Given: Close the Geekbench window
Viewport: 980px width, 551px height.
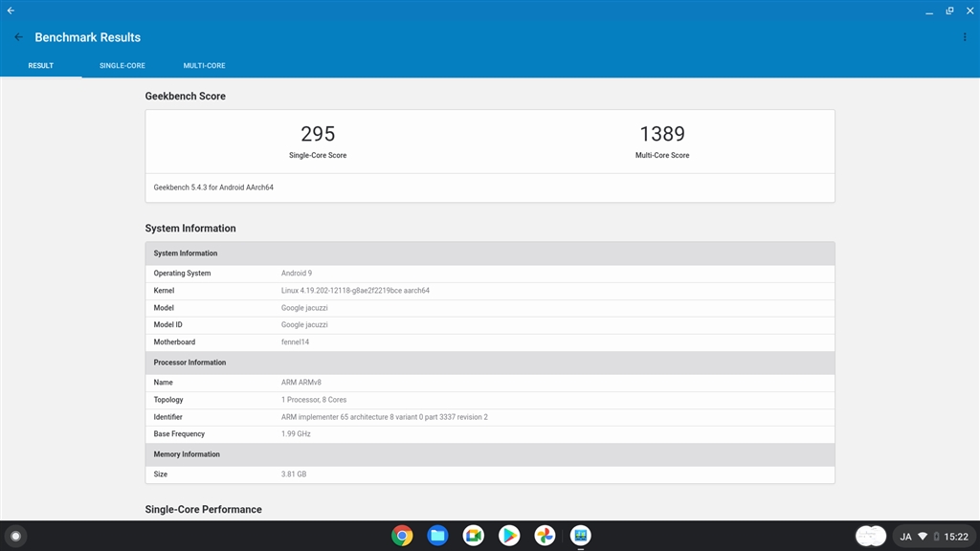Looking at the screenshot, I should [x=970, y=11].
